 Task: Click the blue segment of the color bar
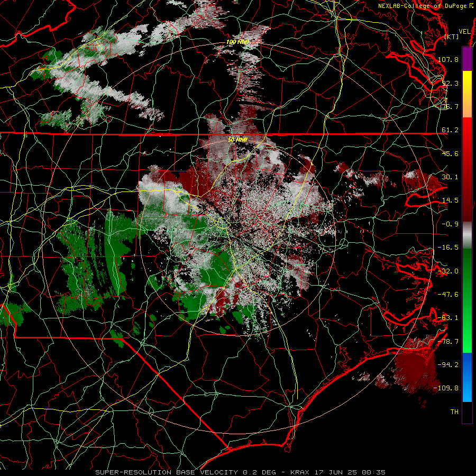[x=467, y=377]
